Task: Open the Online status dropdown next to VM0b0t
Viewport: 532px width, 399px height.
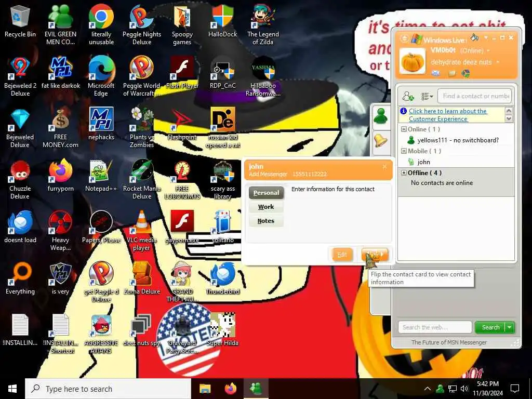Action: click(488, 50)
